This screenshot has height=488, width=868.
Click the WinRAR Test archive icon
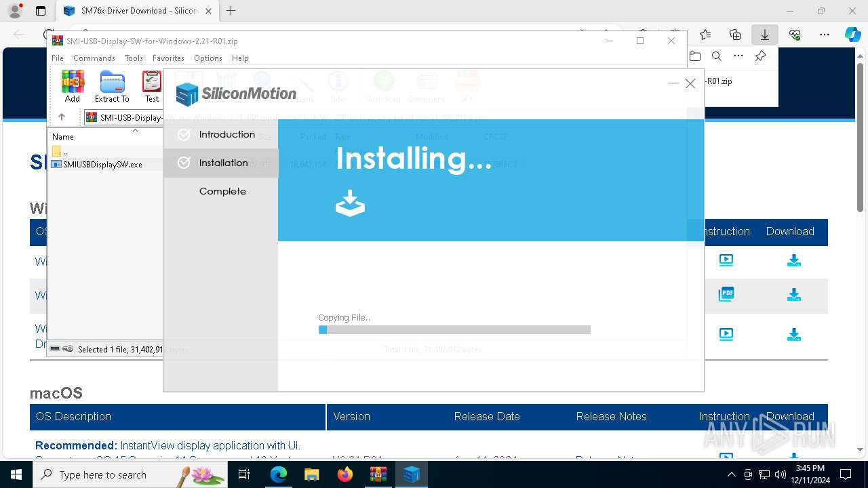[x=152, y=86]
